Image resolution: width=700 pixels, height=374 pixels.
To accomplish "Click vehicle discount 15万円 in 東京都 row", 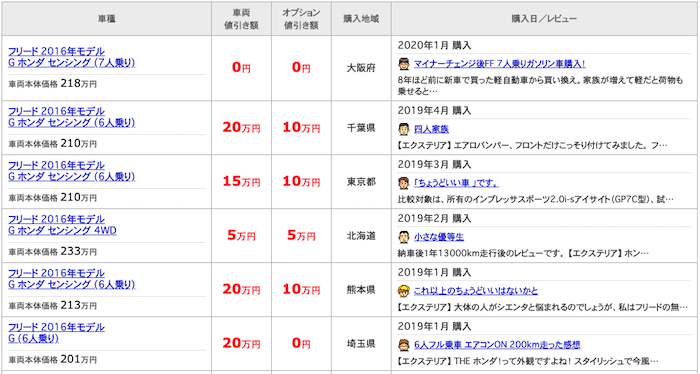I will (x=242, y=182).
